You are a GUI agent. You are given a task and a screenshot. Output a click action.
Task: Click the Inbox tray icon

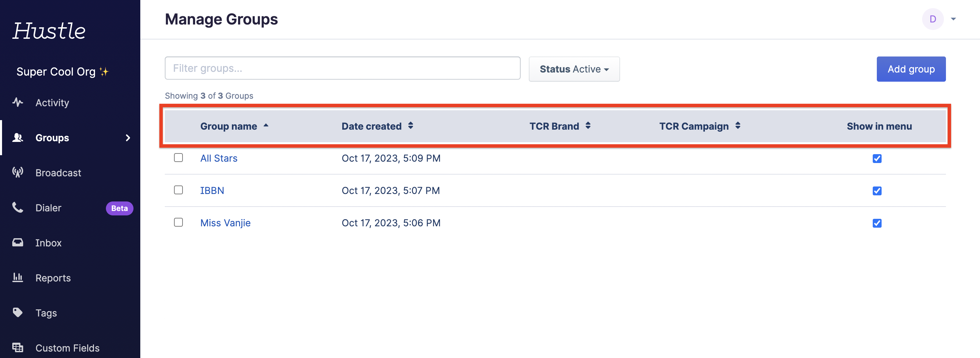pos(17,243)
